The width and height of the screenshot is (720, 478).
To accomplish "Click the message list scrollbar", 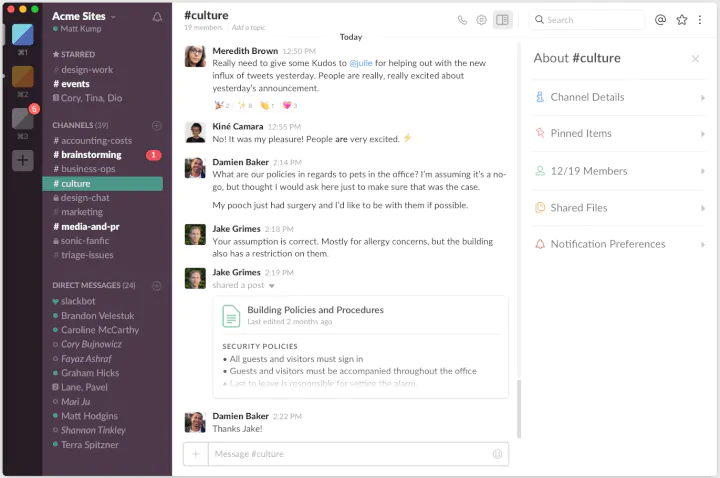I will (519, 409).
